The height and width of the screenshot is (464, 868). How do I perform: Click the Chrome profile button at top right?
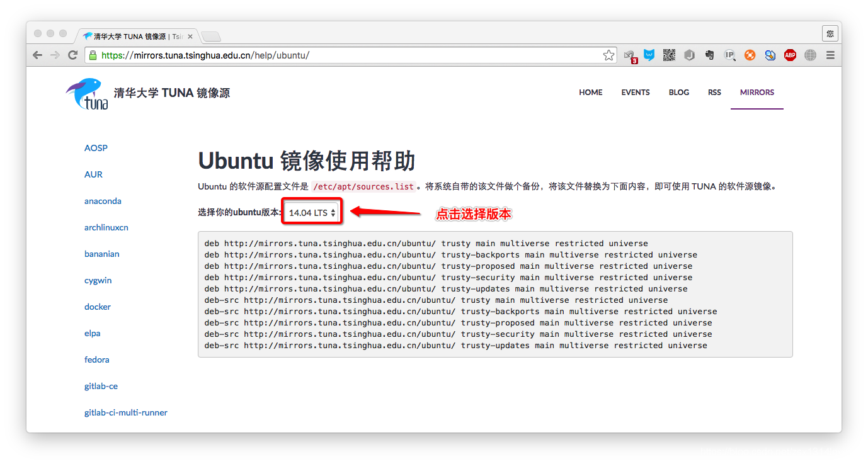pos(830,33)
